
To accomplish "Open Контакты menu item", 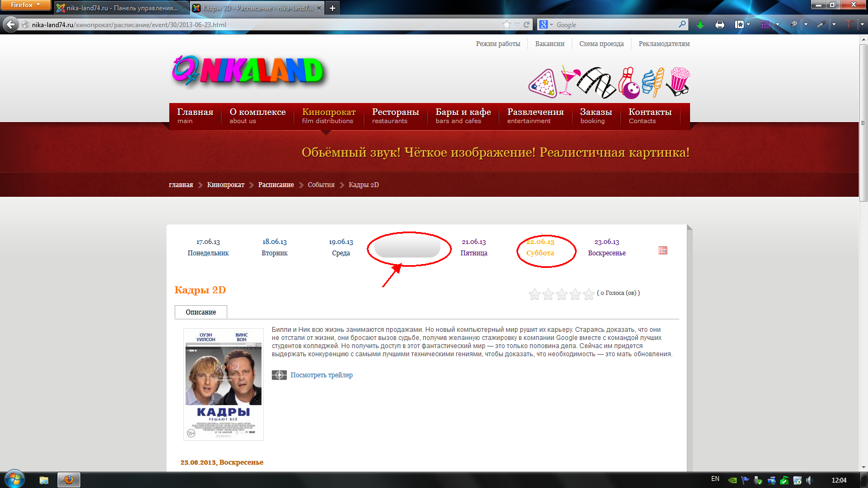I will pos(650,115).
